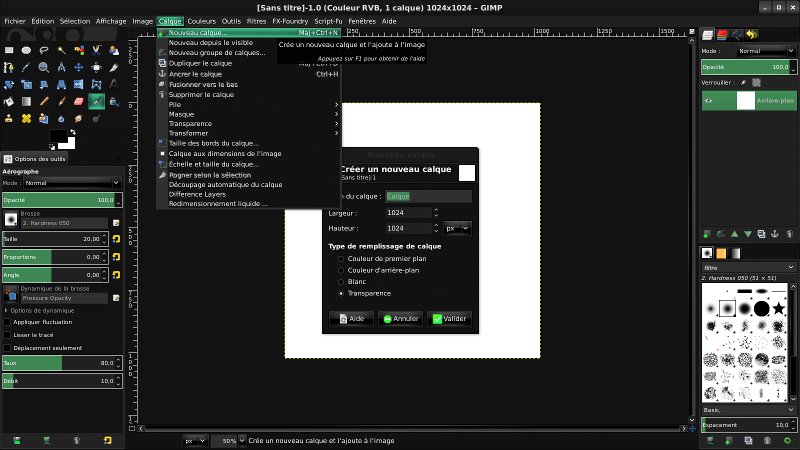Select the Heal tool yellow bandage
The width and height of the screenshot is (800, 450).
coord(27,118)
